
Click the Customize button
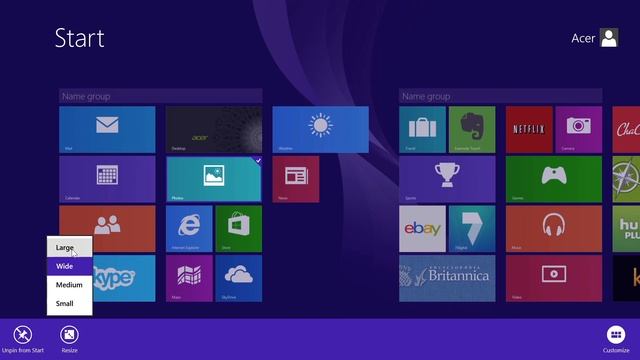[616, 339]
